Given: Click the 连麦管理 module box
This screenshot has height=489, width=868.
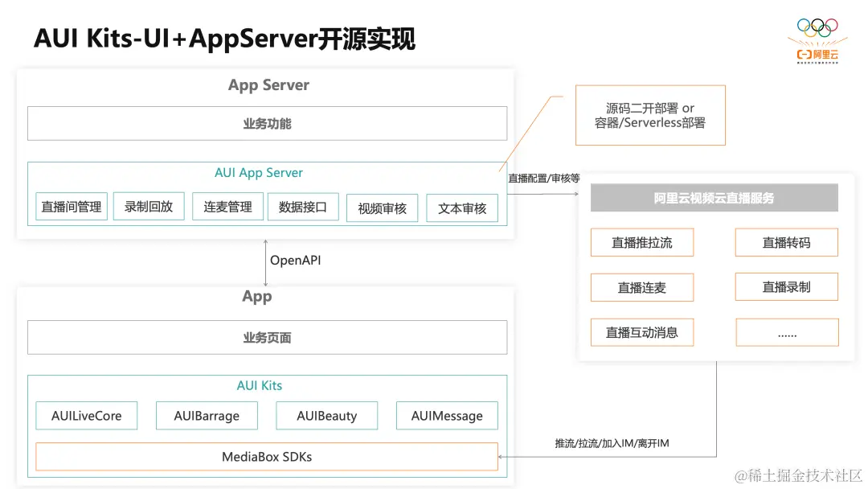Looking at the screenshot, I should pos(227,207).
